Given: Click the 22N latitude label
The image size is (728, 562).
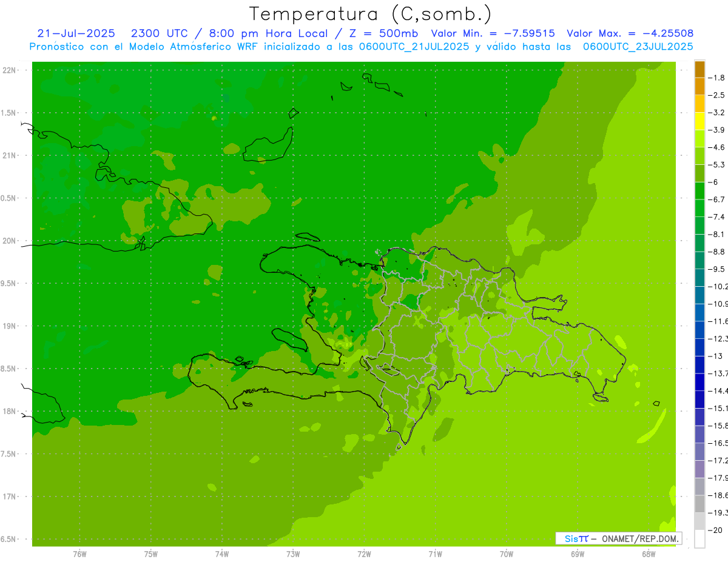Looking at the screenshot, I should [10, 70].
